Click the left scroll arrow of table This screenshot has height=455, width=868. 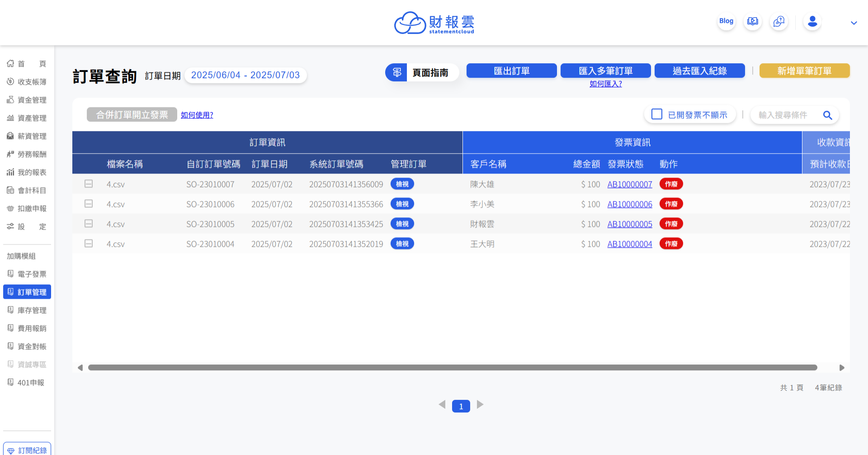[x=80, y=368]
